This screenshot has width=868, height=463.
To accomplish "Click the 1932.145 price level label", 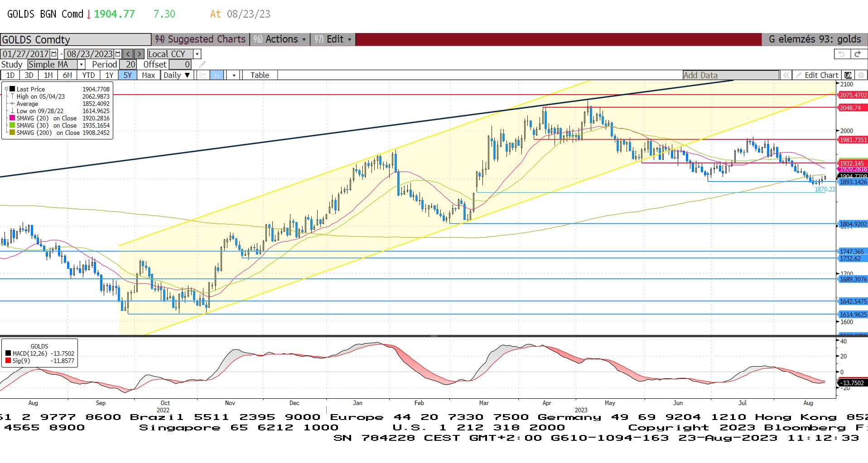I will pyautogui.click(x=853, y=163).
